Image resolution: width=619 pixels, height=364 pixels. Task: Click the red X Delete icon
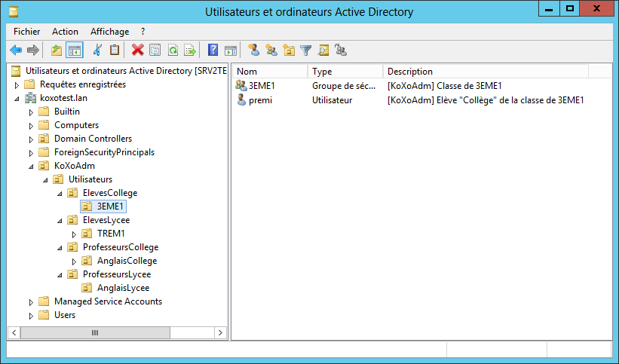[x=137, y=50]
